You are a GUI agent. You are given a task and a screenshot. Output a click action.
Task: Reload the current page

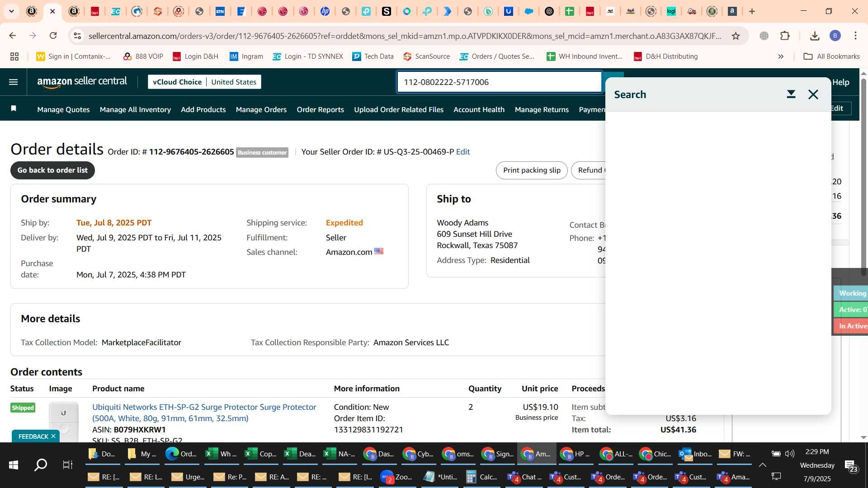[x=53, y=36]
